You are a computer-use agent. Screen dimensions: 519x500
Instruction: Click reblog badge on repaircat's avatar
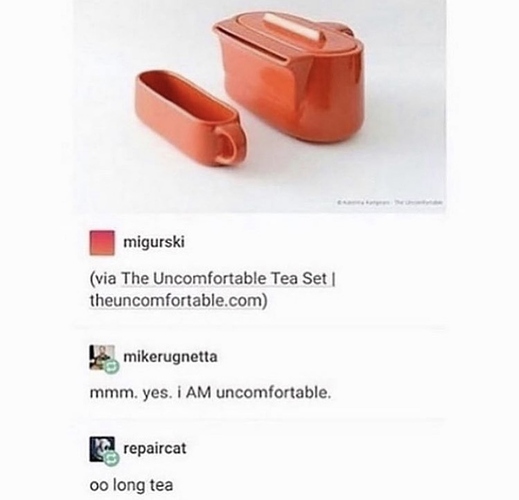pyautogui.click(x=112, y=459)
